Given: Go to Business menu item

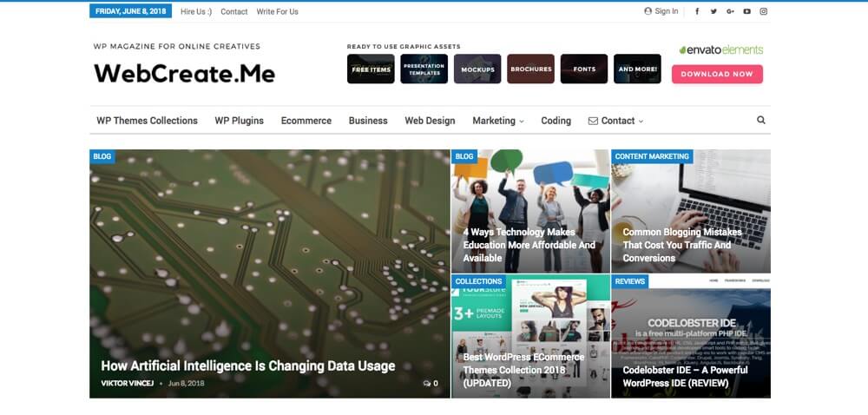Looking at the screenshot, I should (368, 121).
